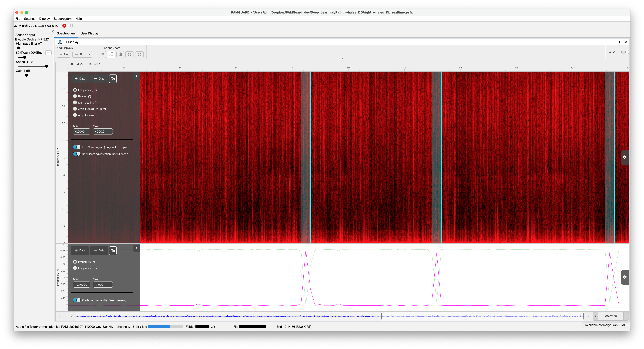Image resolution: width=644 pixels, height=349 pixels.
Task: Add data to probability plot
Action: [80, 250]
